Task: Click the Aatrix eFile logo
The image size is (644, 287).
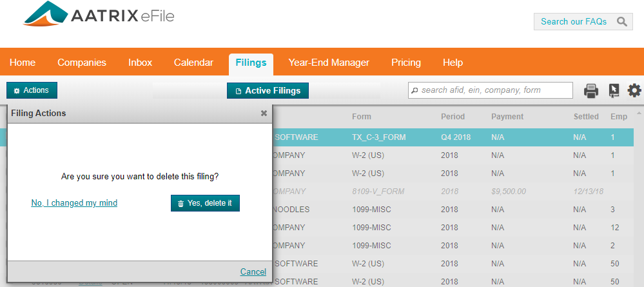Action: [99, 19]
